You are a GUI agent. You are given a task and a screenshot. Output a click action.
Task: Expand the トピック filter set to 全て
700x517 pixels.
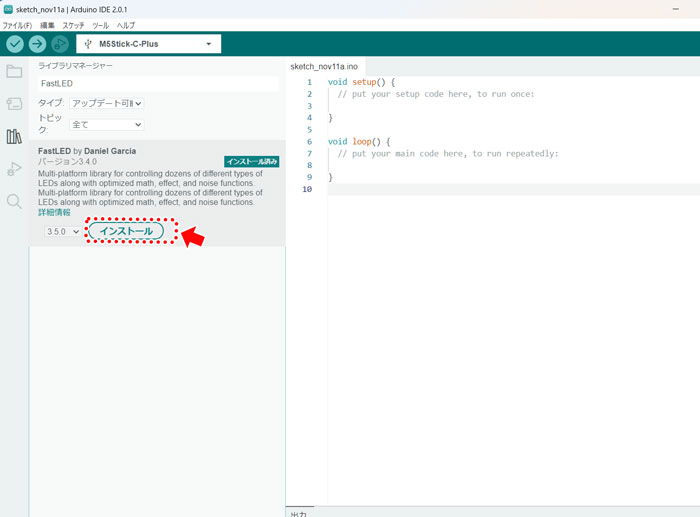click(106, 125)
